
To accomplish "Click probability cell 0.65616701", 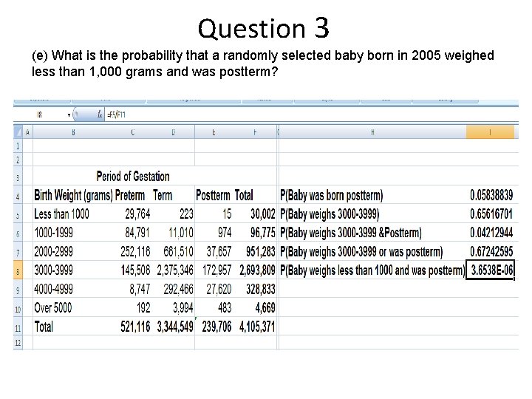I will point(491,214).
